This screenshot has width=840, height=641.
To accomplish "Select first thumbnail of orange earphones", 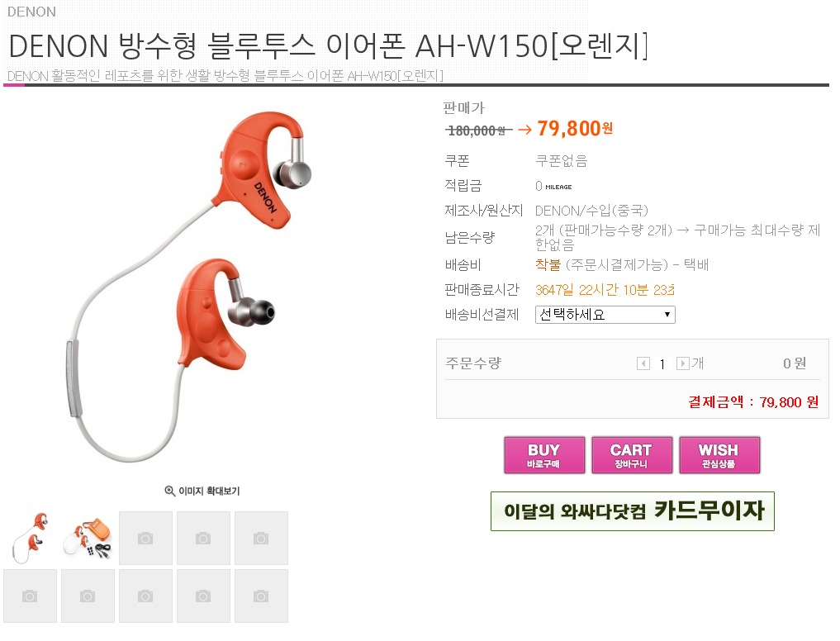I will pyautogui.click(x=30, y=538).
